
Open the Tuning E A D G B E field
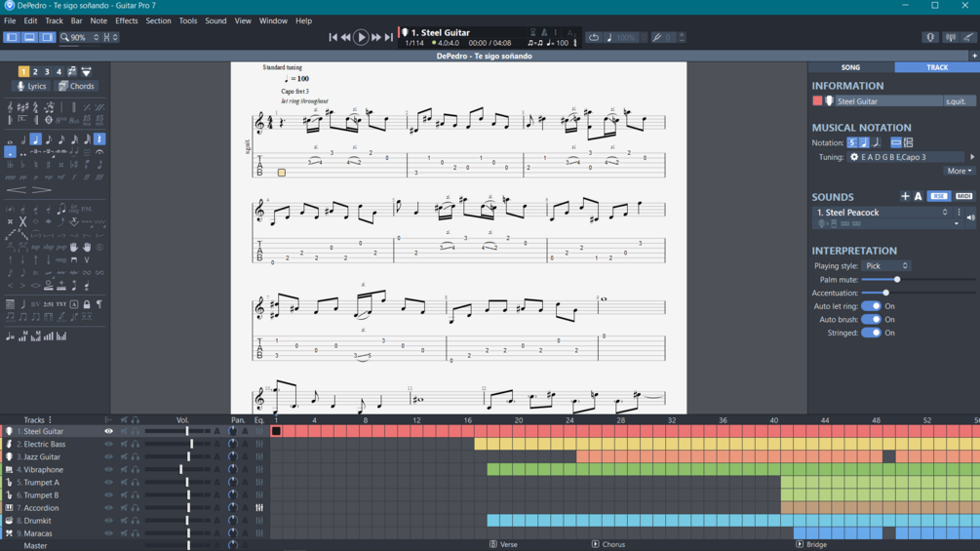click(905, 157)
